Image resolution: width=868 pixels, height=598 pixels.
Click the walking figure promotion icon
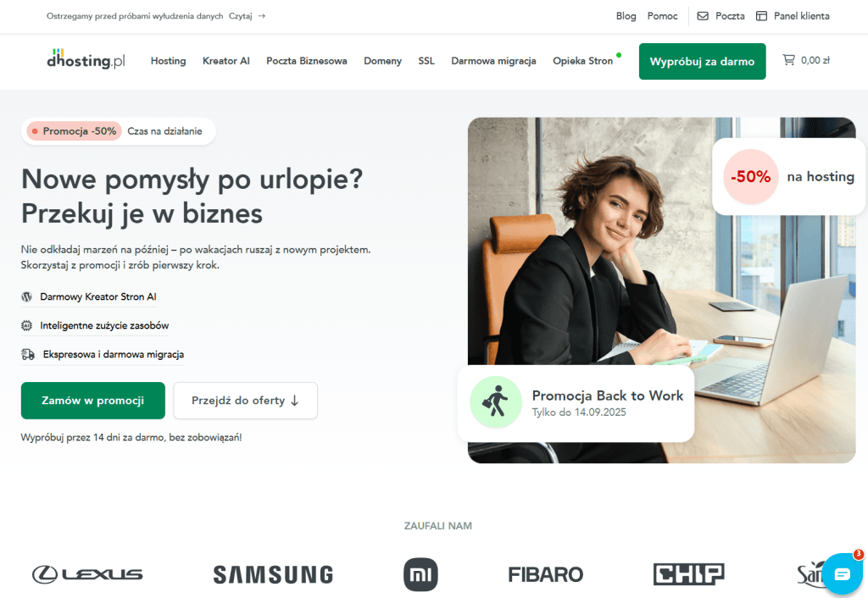495,401
